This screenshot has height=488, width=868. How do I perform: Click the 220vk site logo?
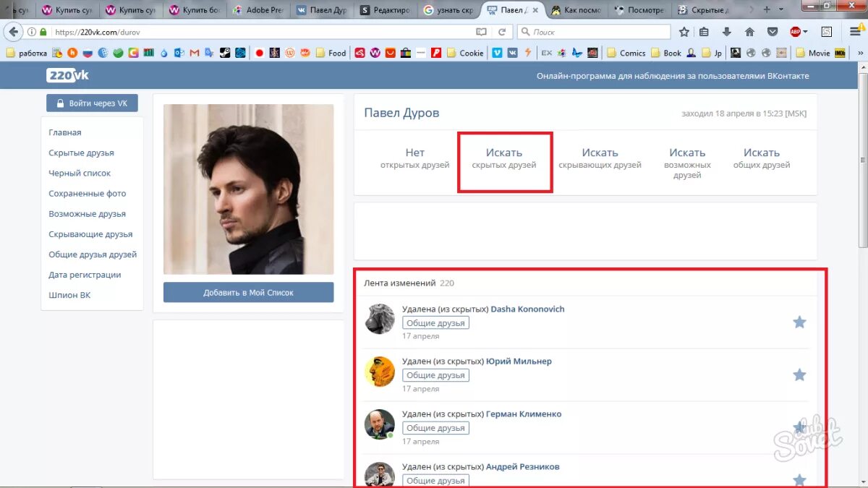[x=68, y=75]
